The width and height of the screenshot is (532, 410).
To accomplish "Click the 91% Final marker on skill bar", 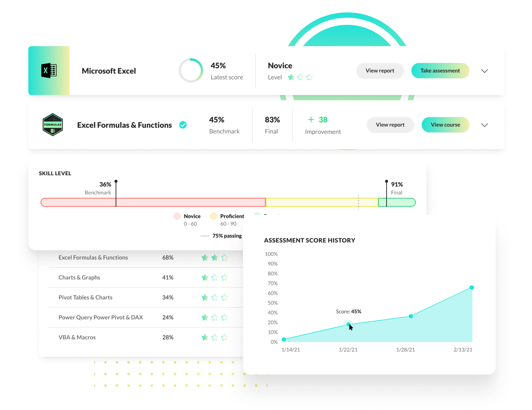I will click(387, 193).
